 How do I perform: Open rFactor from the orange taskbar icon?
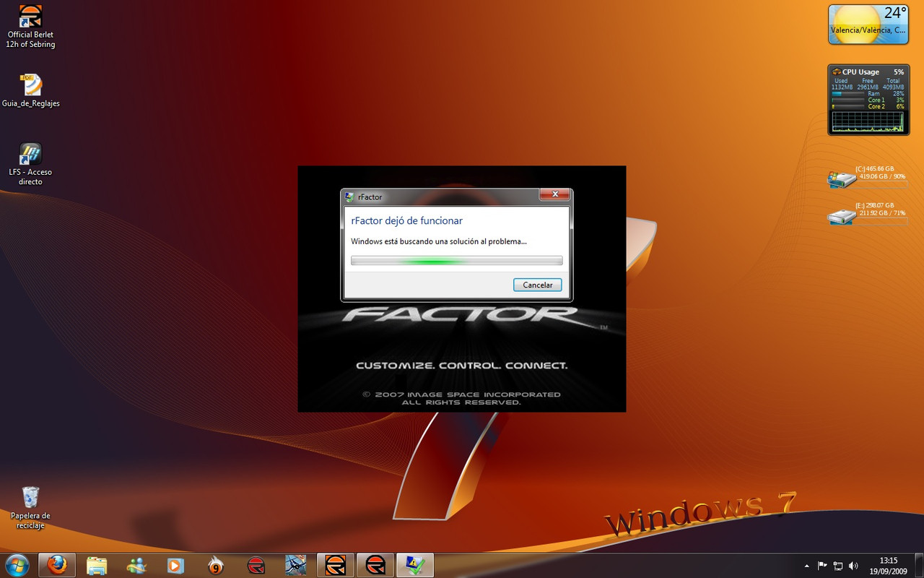336,564
